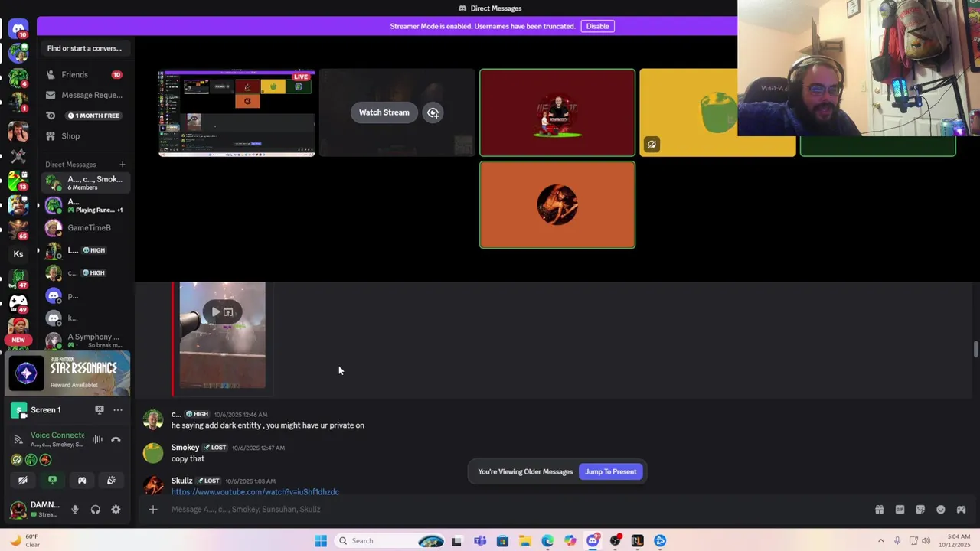Open Discord user settings gear
Image resolution: width=980 pixels, height=551 pixels.
116,510
